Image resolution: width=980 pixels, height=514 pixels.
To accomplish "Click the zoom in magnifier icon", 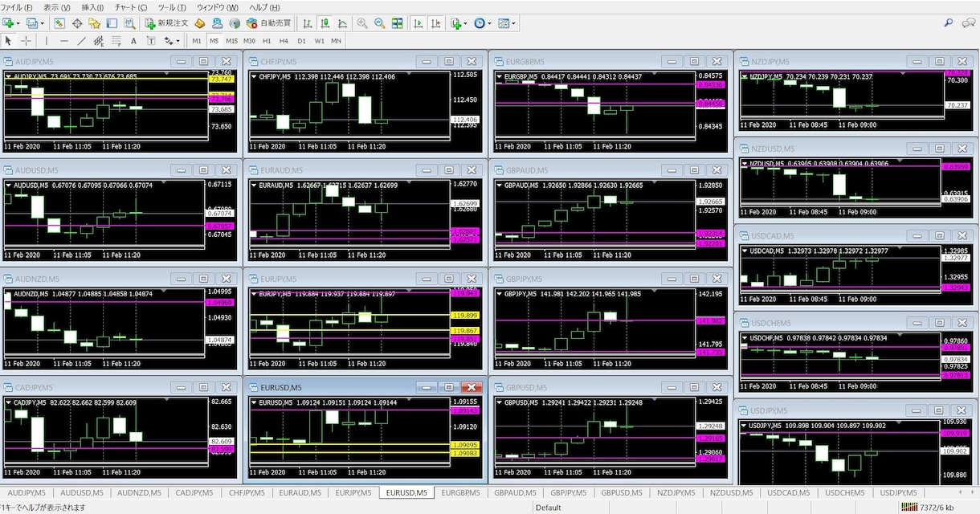I will pyautogui.click(x=362, y=23).
